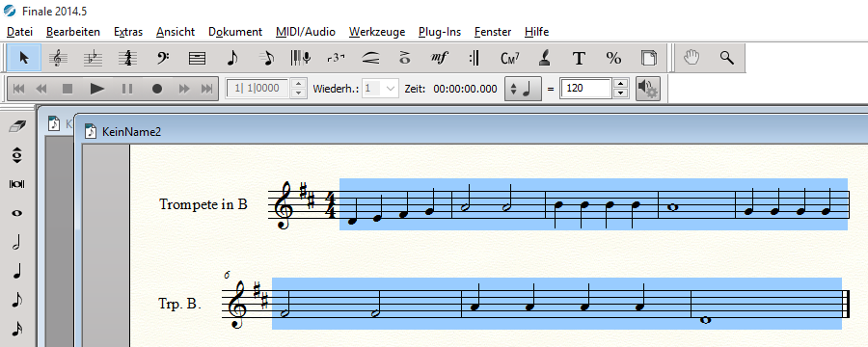This screenshot has height=347, width=868.
Task: Choose the whole note duration in palette
Action: coord(17,213)
